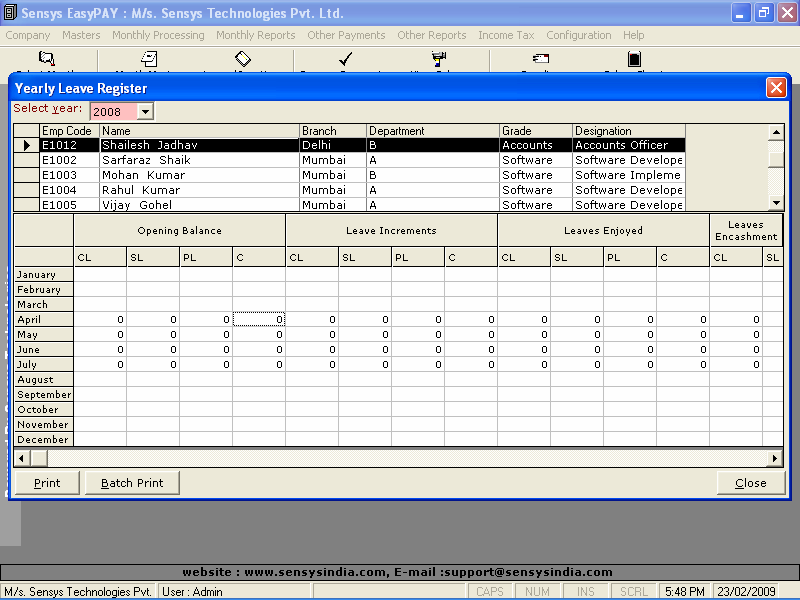Open the Help menu
This screenshot has height=600, width=800.
click(633, 35)
